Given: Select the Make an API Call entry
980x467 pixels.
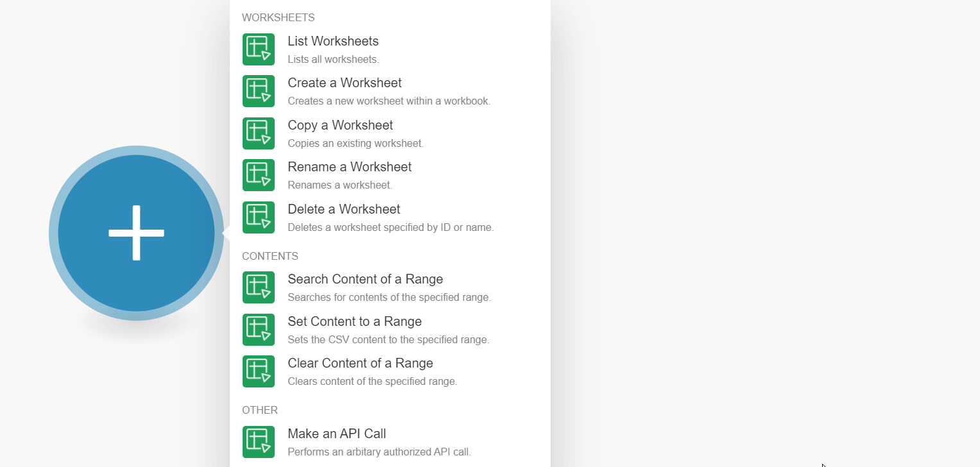Looking at the screenshot, I should 337,434.
